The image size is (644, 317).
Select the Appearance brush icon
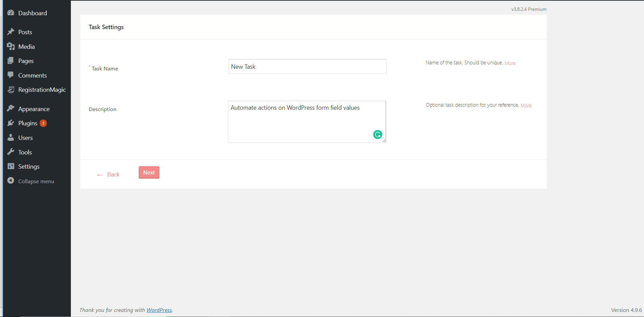[x=11, y=108]
